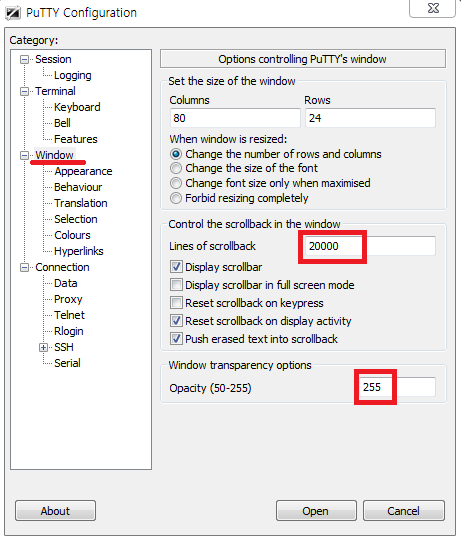Open Features settings category
Image resolution: width=461 pixels, height=539 pixels.
(x=76, y=139)
